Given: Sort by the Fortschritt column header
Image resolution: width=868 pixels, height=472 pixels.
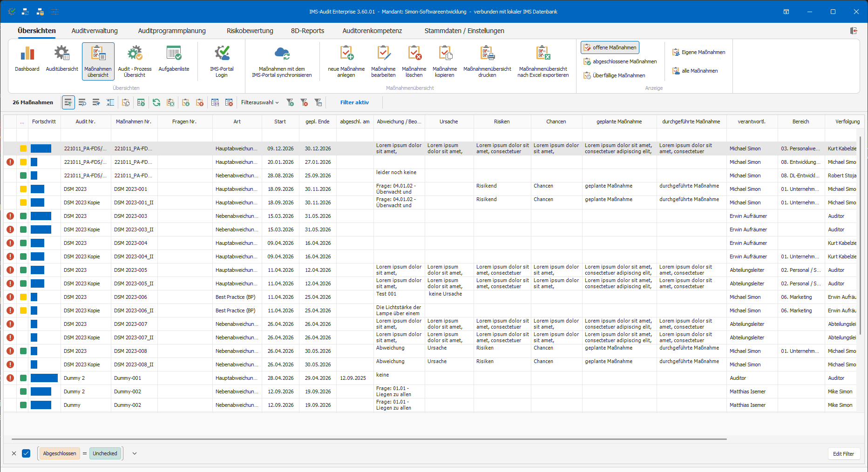Looking at the screenshot, I should tap(44, 121).
